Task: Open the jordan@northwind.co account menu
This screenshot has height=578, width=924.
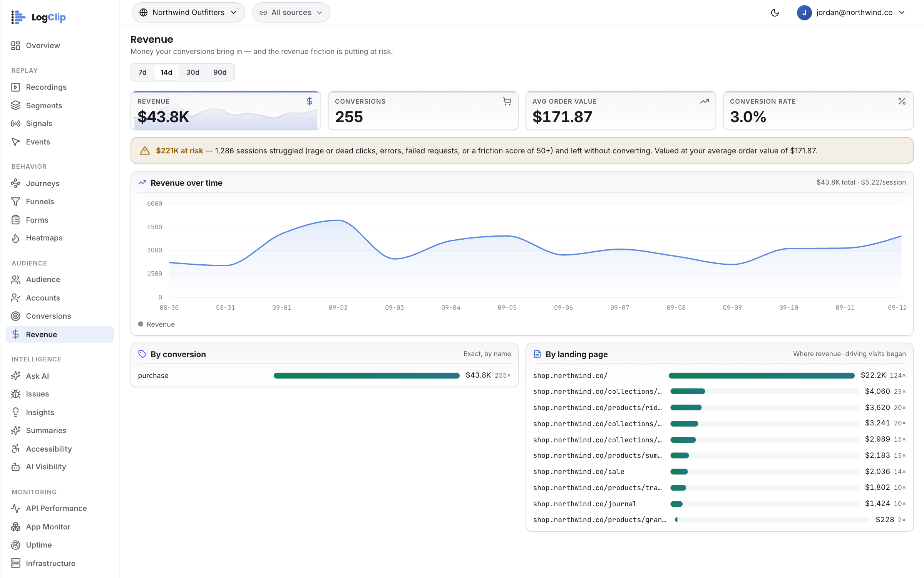Action: click(851, 12)
